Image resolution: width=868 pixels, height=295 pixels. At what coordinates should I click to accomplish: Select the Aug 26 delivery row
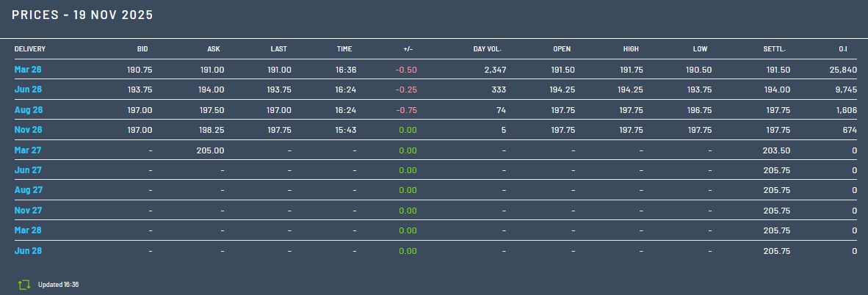tap(29, 110)
